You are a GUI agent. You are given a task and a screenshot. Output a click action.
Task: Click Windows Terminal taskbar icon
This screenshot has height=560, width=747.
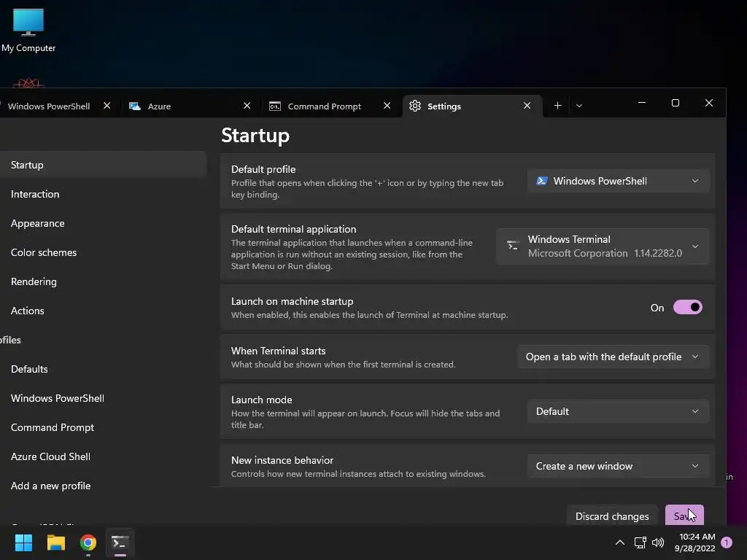tap(120, 542)
